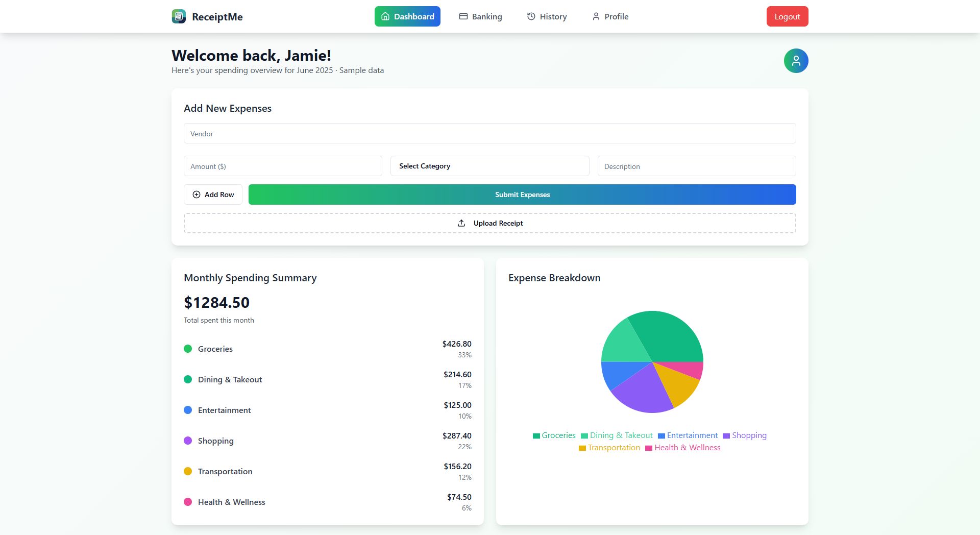Toggle Shopping legend entry in chart
This screenshot has width=980, height=535.
pos(745,435)
